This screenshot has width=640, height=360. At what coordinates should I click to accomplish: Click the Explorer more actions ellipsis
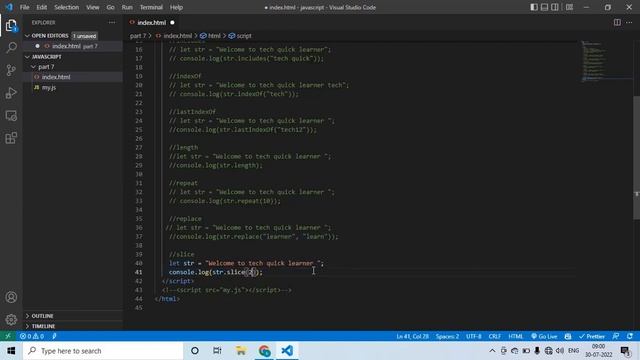112,22
